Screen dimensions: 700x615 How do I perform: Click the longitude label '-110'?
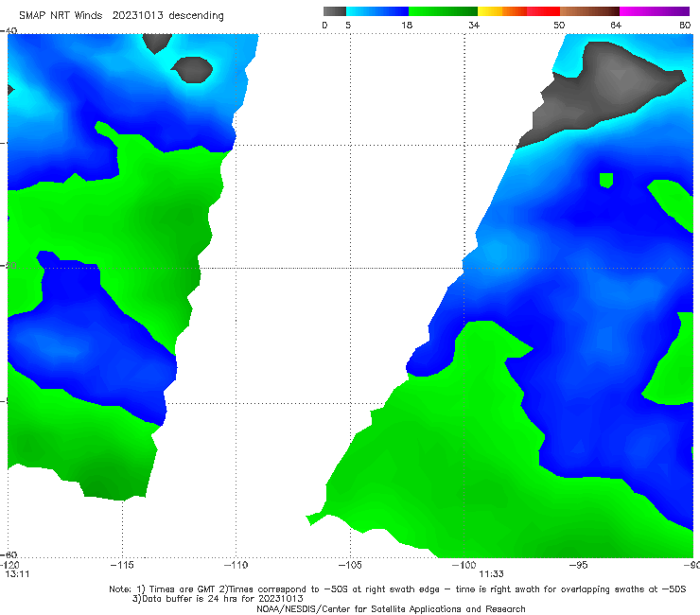tap(236, 565)
